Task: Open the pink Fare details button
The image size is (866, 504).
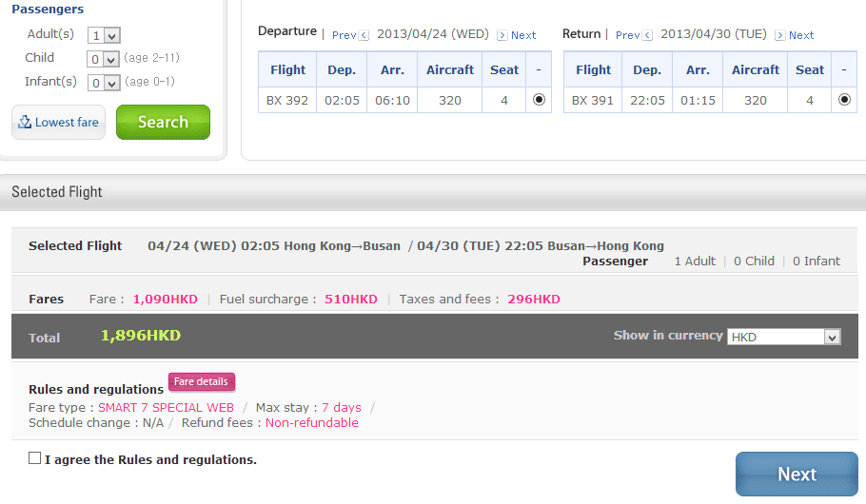Action: pyautogui.click(x=201, y=381)
